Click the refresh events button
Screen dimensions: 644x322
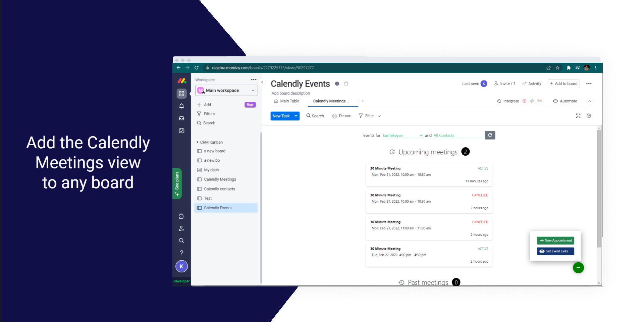[x=490, y=135]
